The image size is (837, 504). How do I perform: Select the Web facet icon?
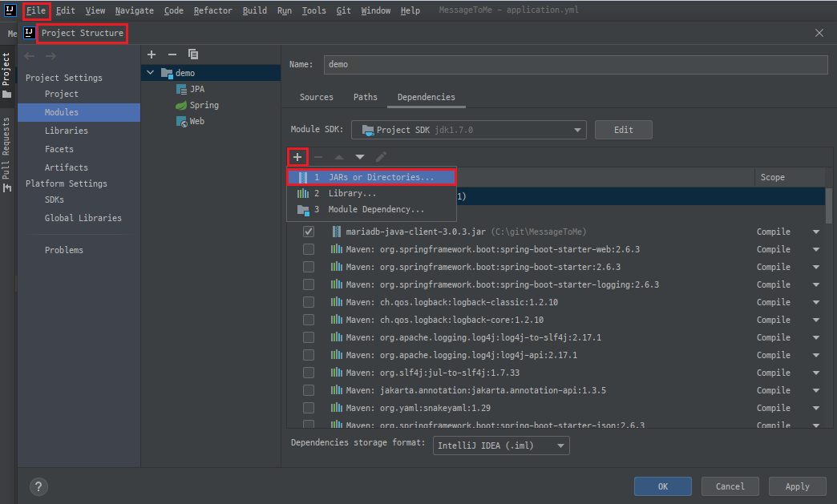(180, 121)
